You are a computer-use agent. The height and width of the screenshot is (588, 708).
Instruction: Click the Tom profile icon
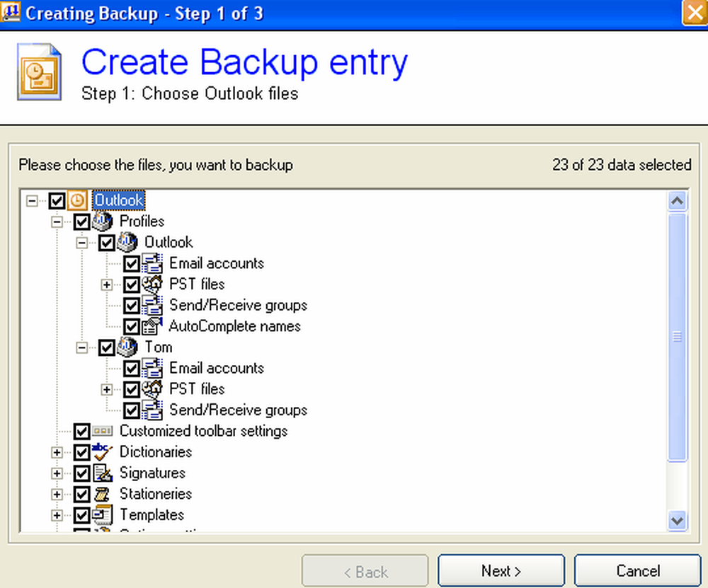click(x=127, y=347)
